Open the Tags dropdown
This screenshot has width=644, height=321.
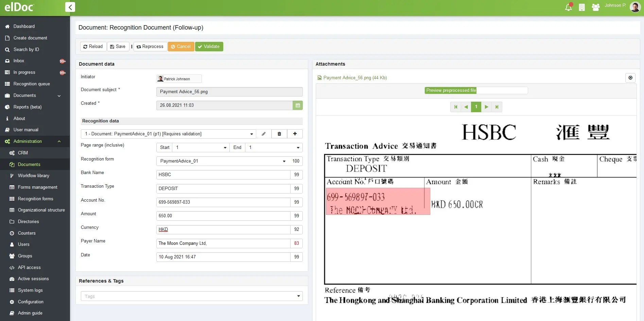[x=298, y=296]
